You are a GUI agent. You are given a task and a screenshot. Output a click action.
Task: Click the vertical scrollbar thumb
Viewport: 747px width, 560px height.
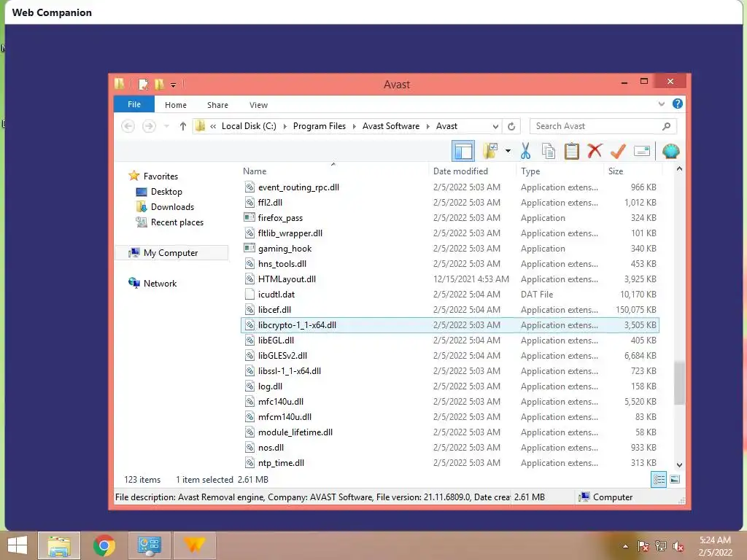coord(679,384)
